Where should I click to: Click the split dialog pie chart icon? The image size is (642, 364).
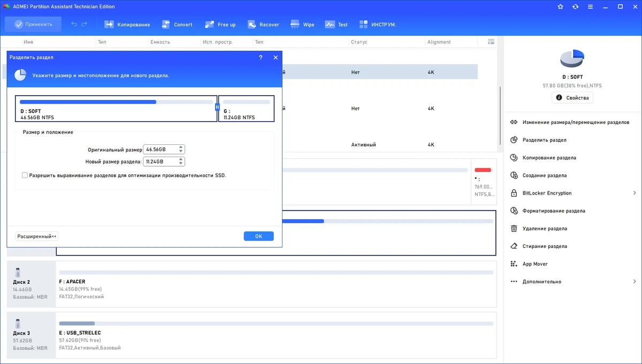coord(20,75)
